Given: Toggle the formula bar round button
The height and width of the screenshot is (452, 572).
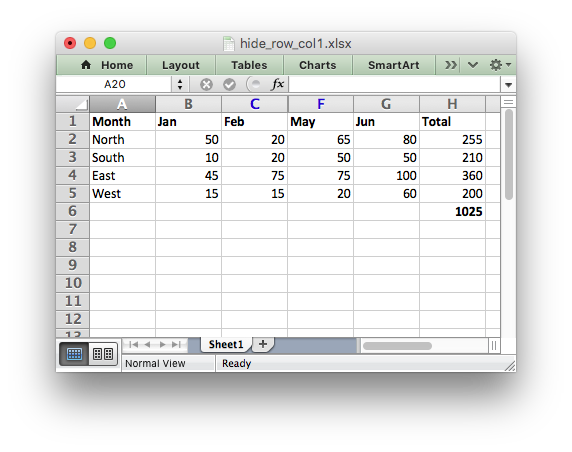Looking at the screenshot, I should [254, 85].
